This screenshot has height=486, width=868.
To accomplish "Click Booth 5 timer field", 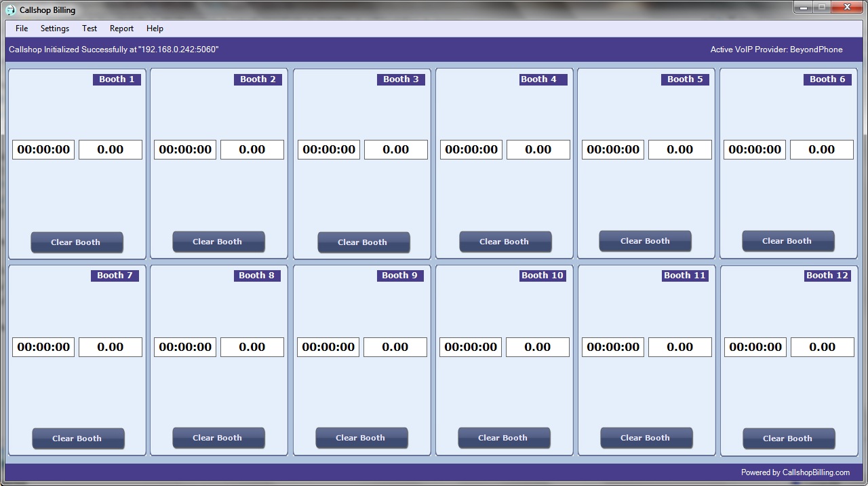I will tap(613, 149).
